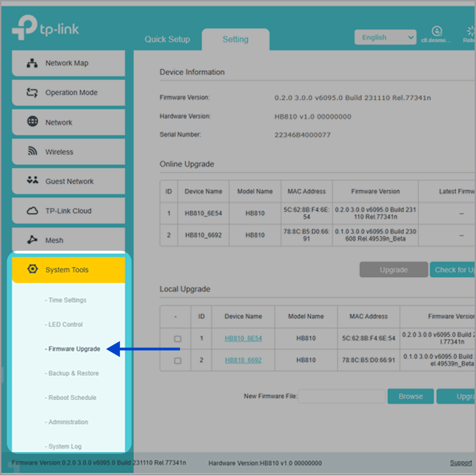Click the Guest Network people icon
The height and width of the screenshot is (476, 476).
[x=32, y=180]
